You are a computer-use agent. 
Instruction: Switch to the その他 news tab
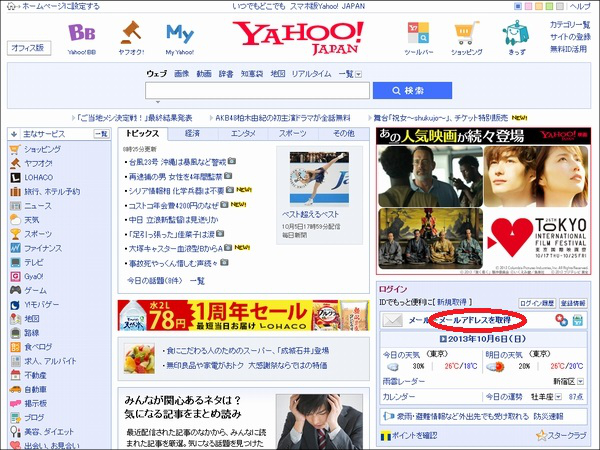[343, 133]
